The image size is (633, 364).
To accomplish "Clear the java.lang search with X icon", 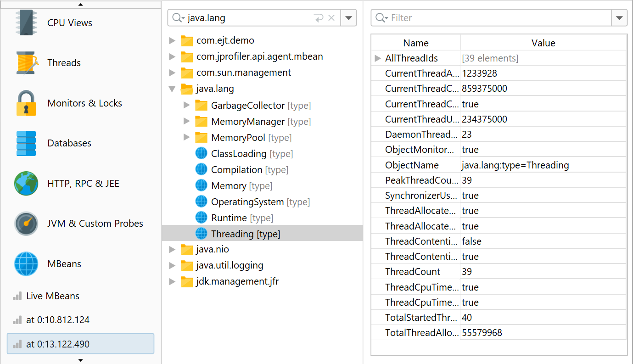I will click(331, 18).
